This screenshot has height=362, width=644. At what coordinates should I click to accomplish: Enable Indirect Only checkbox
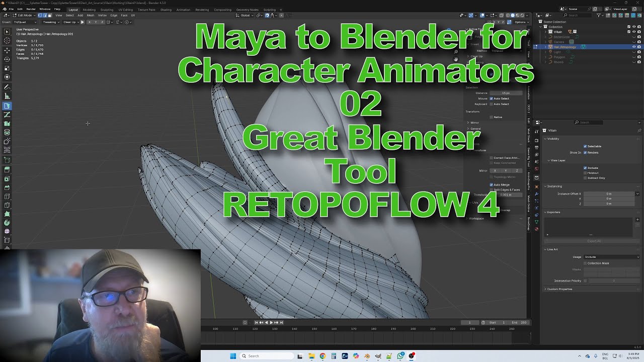point(585,178)
